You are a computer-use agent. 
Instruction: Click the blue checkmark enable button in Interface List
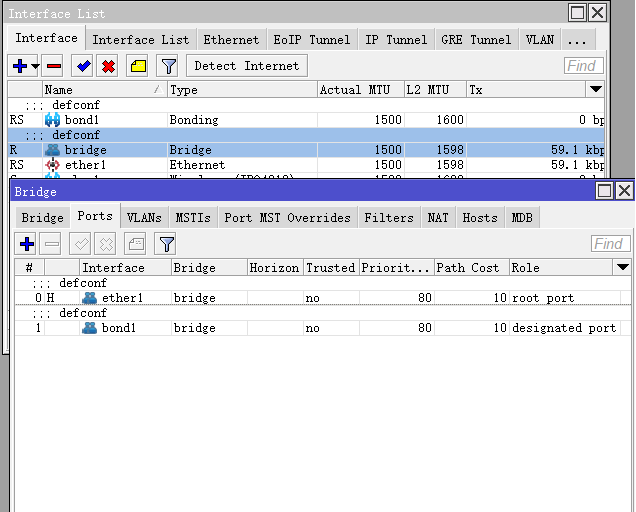click(83, 66)
